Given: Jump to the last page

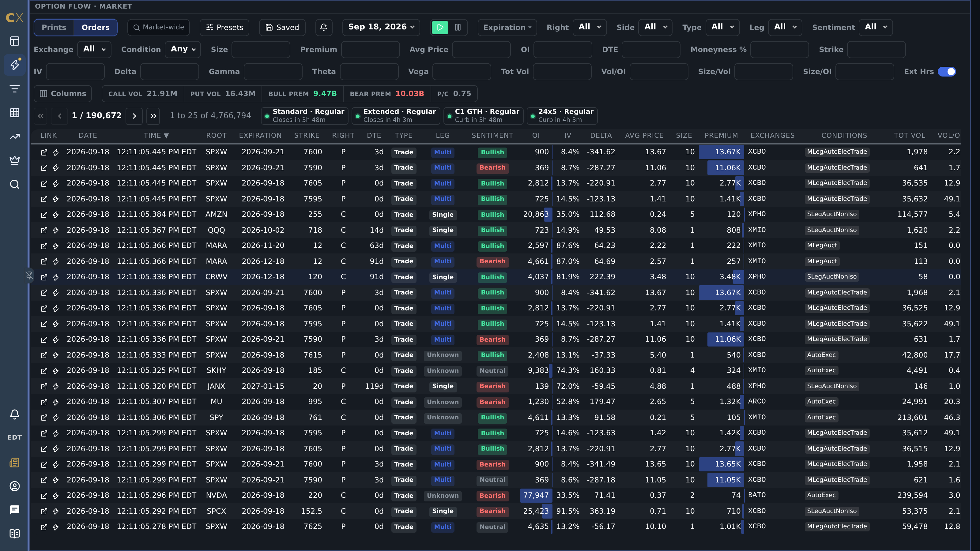Looking at the screenshot, I should coord(153,116).
